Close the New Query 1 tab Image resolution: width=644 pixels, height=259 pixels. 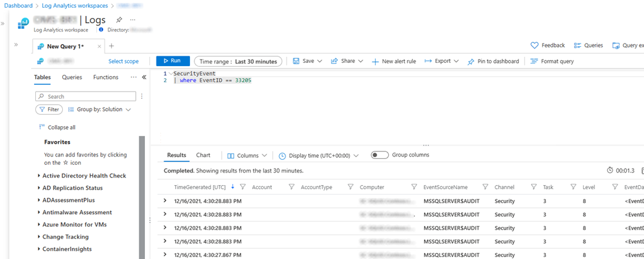(x=99, y=46)
